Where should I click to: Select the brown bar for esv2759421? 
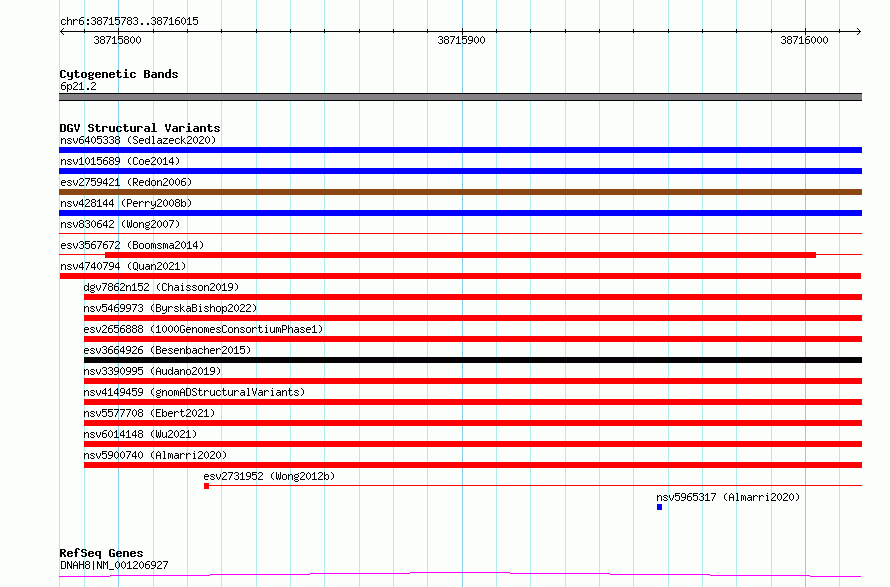pos(460,192)
